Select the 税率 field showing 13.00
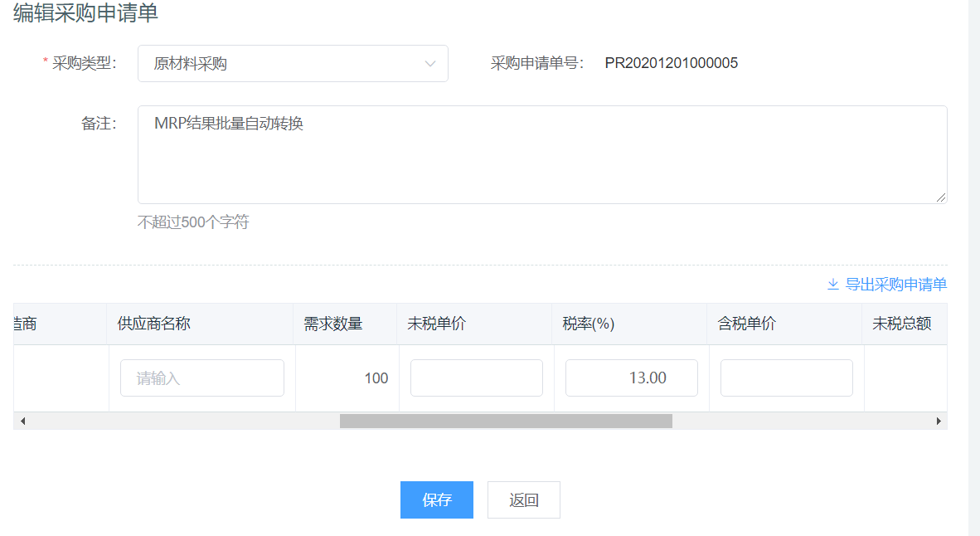The width and height of the screenshot is (980, 536). (632, 378)
